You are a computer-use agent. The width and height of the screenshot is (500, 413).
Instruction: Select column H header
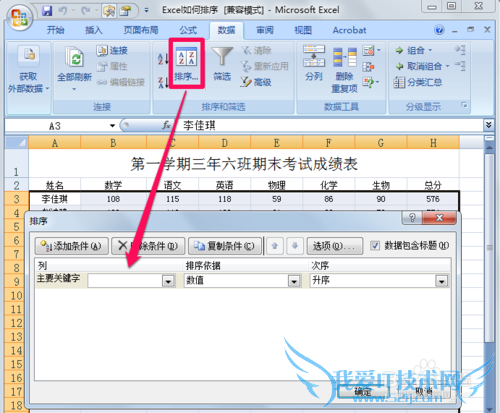click(x=433, y=143)
